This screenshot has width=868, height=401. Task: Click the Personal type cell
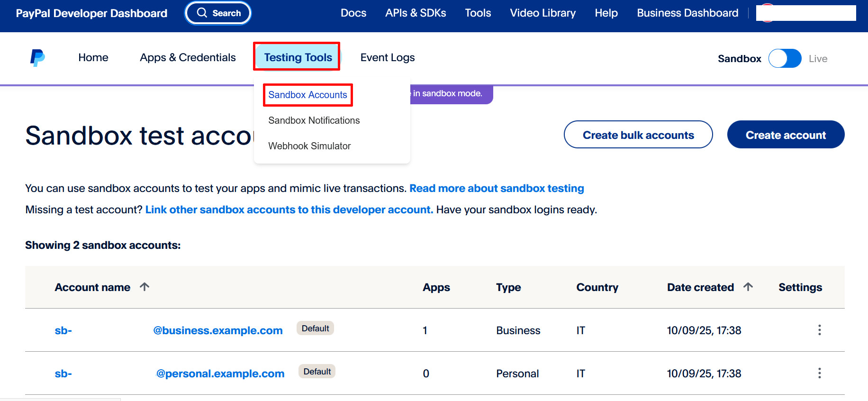tap(517, 374)
